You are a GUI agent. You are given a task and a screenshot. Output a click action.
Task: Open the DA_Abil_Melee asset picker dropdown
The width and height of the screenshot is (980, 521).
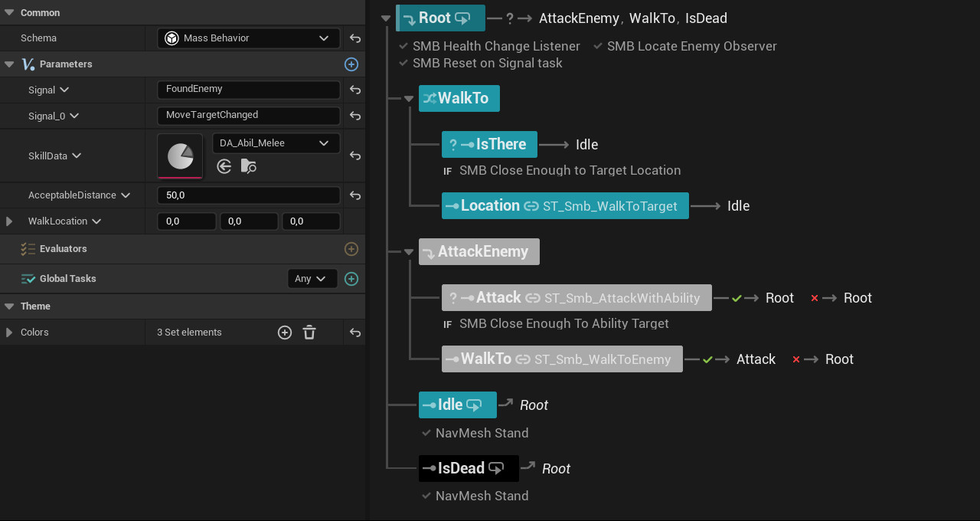pyautogui.click(x=276, y=143)
